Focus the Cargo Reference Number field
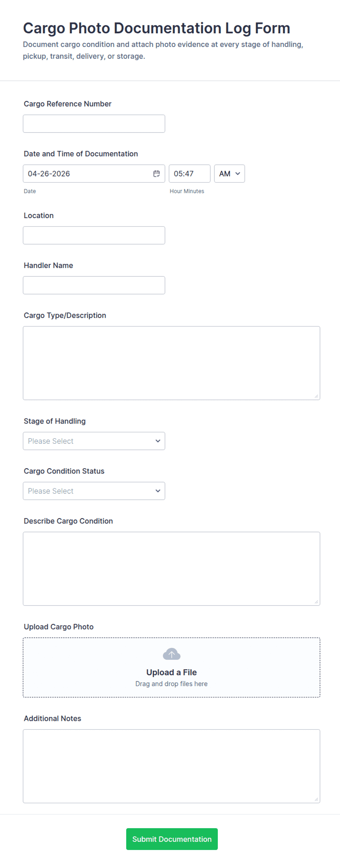The image size is (340, 868). (x=94, y=124)
